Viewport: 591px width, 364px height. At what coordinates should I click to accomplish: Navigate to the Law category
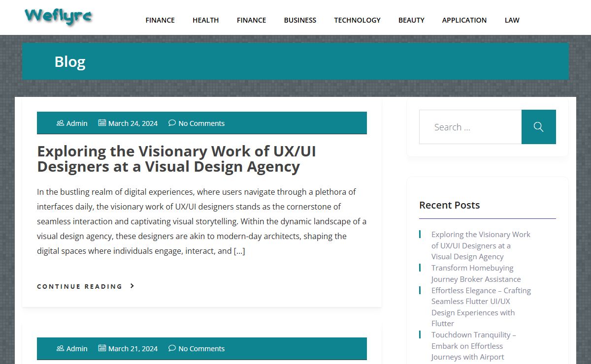512,20
